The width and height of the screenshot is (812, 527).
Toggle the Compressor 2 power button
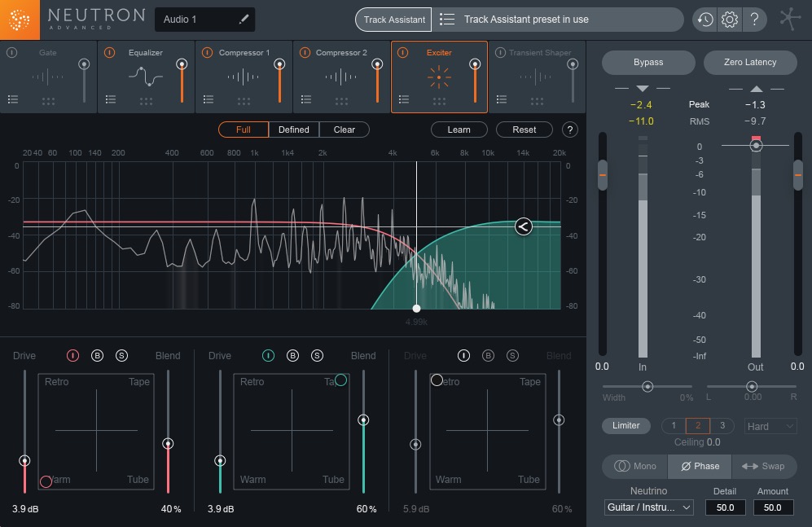click(x=305, y=53)
